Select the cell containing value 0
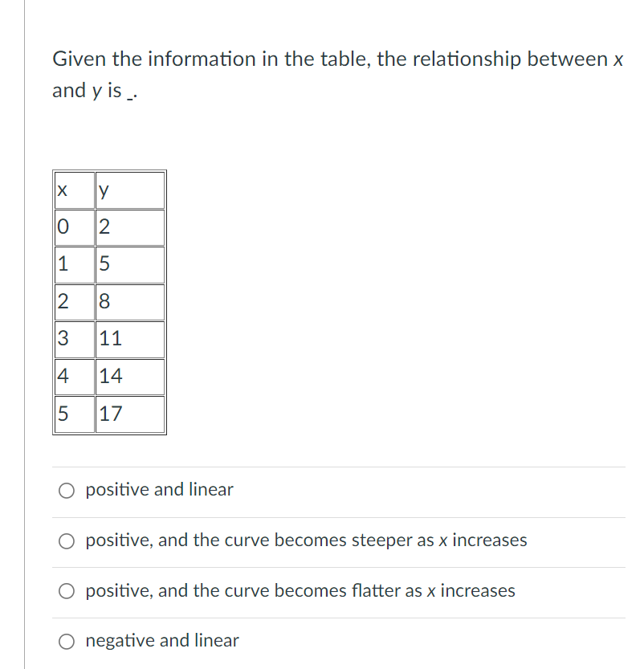The height and width of the screenshot is (669, 644). tap(74, 227)
